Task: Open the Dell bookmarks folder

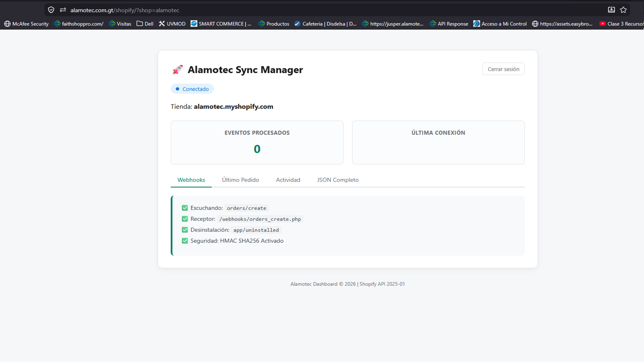Action: 145,24
